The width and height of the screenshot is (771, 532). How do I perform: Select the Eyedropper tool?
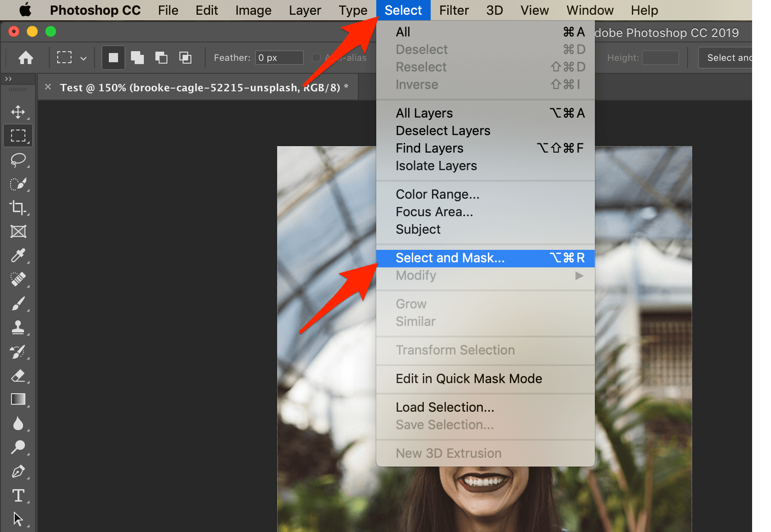(18, 255)
